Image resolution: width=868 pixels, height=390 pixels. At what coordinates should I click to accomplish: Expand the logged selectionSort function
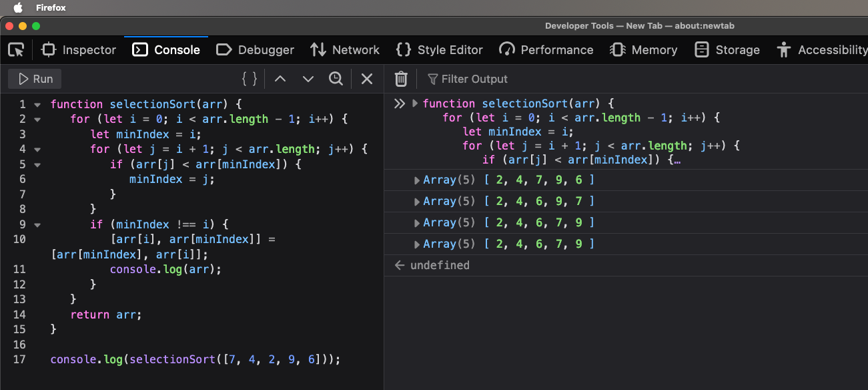[415, 104]
